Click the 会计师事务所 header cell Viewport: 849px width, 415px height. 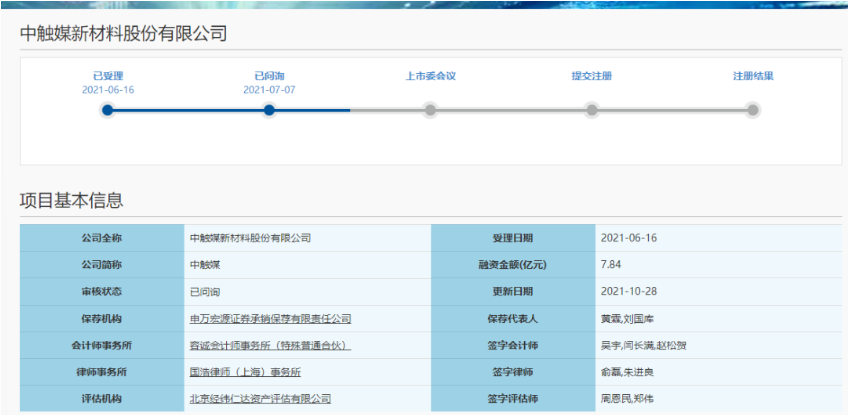tap(102, 346)
